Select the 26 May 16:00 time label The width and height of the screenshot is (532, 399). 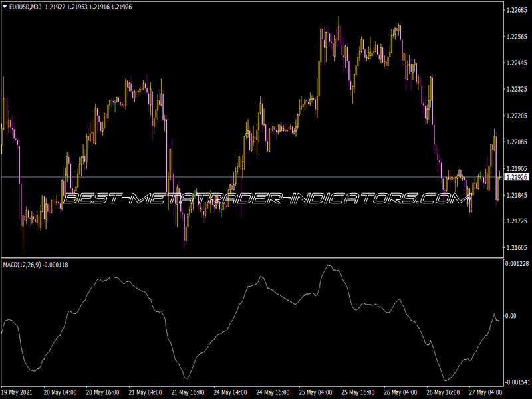click(443, 392)
